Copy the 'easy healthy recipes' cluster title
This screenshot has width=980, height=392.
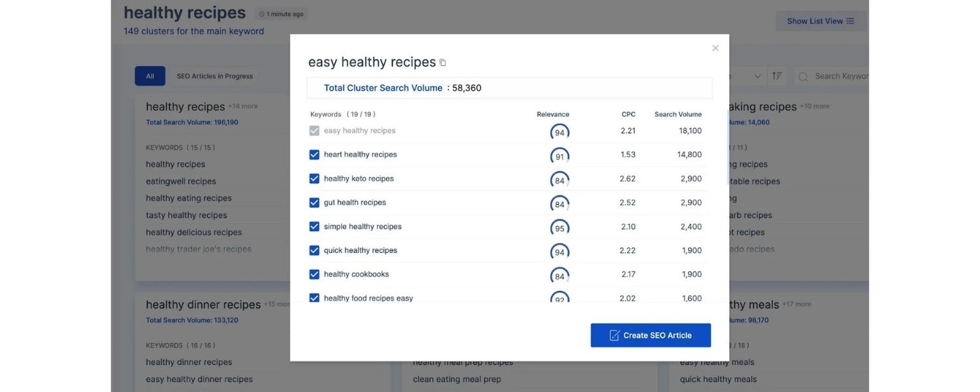point(443,63)
